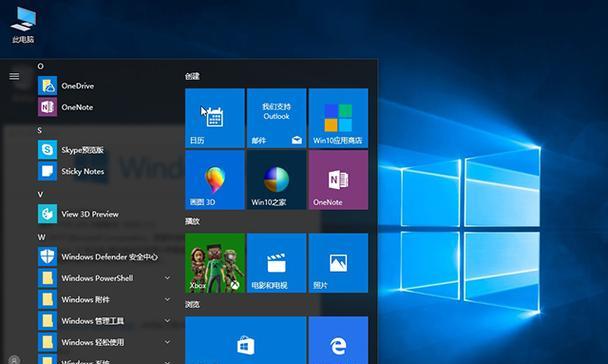Open the Calendar (日历) tile
The height and width of the screenshot is (364, 608).
[215, 118]
